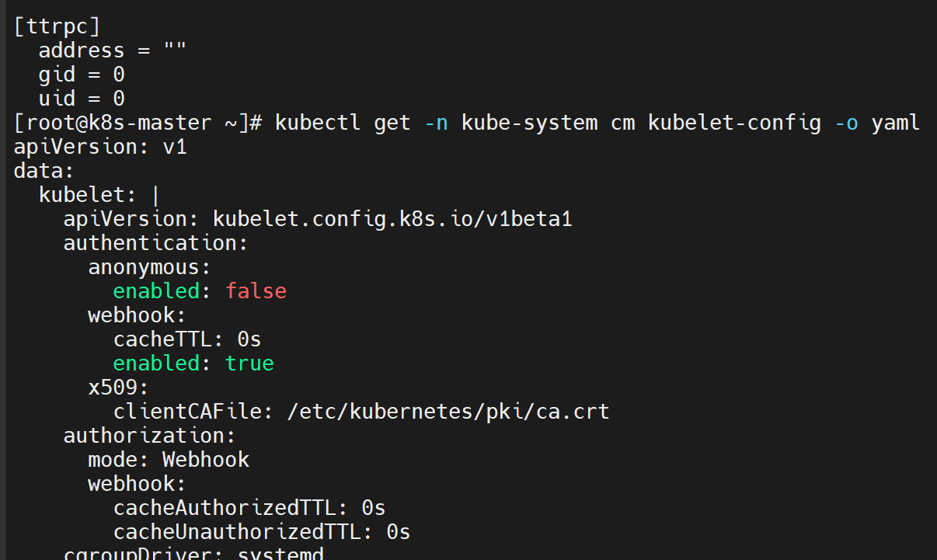937x560 pixels.
Task: Click the -n flag in the command
Action: 436,123
